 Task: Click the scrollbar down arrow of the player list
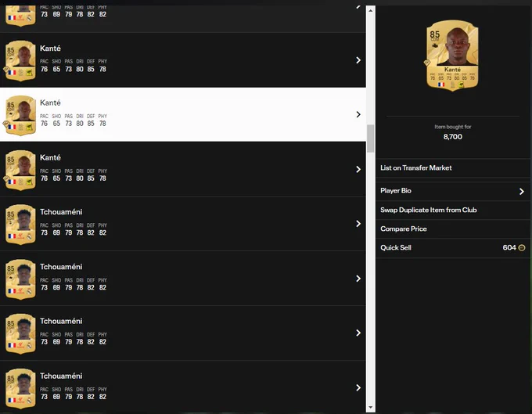click(371, 407)
